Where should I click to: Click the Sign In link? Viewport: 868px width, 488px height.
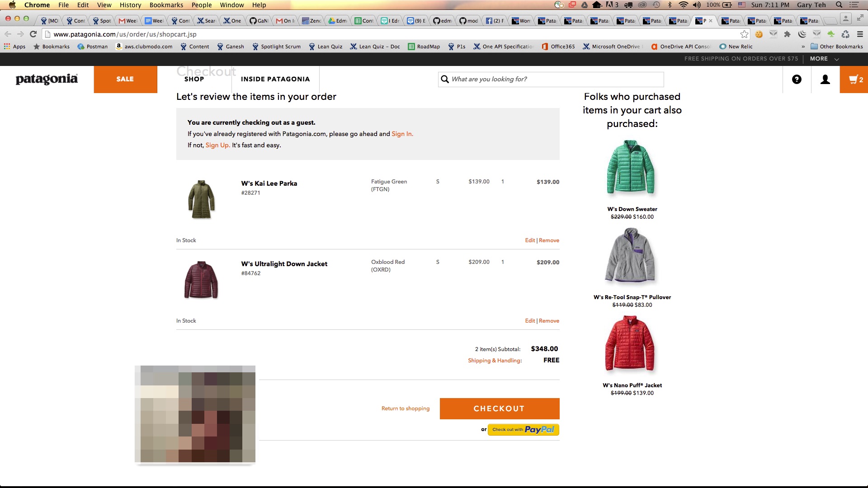402,134
